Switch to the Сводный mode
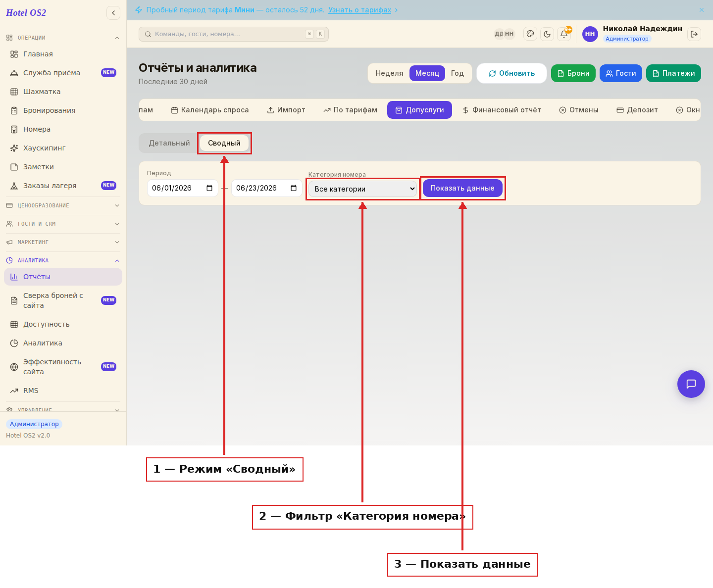The image size is (713, 588). click(x=224, y=143)
